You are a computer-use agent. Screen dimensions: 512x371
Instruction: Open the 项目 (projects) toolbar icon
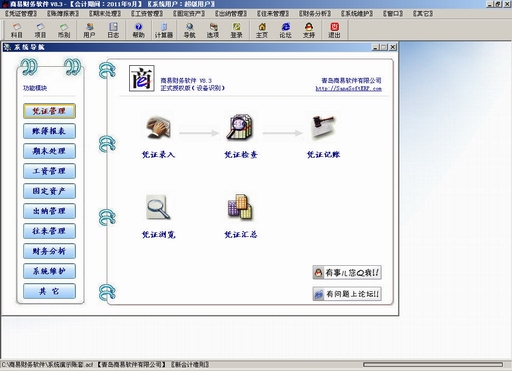(x=40, y=30)
